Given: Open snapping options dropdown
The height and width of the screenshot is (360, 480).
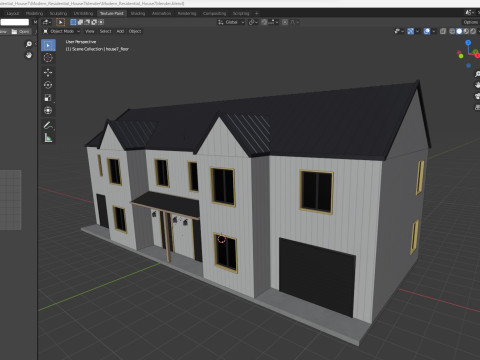Looking at the screenshot, I should 273,22.
